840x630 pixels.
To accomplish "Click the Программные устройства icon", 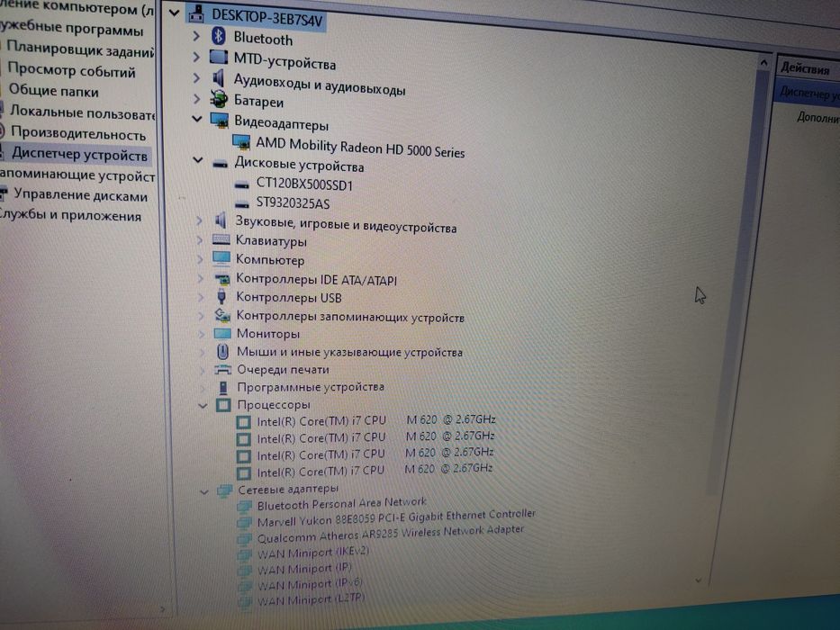I will click(223, 387).
